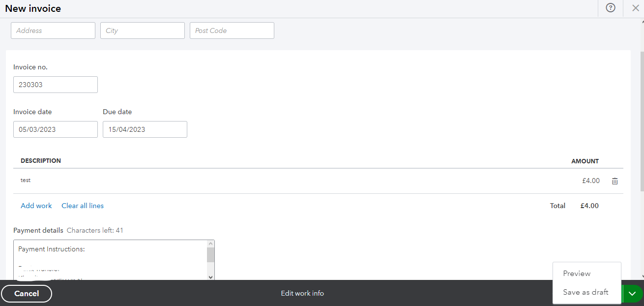The width and height of the screenshot is (644, 306).
Task: Cancel the invoice creation
Action: [x=27, y=293]
